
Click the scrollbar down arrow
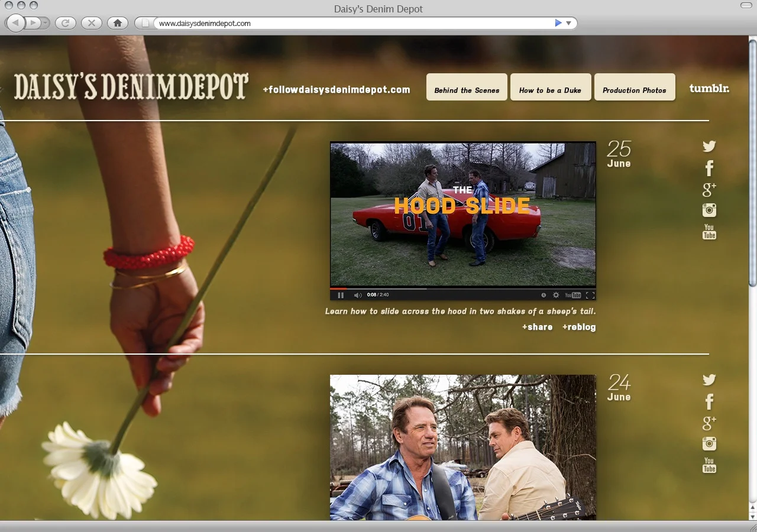coord(753,516)
